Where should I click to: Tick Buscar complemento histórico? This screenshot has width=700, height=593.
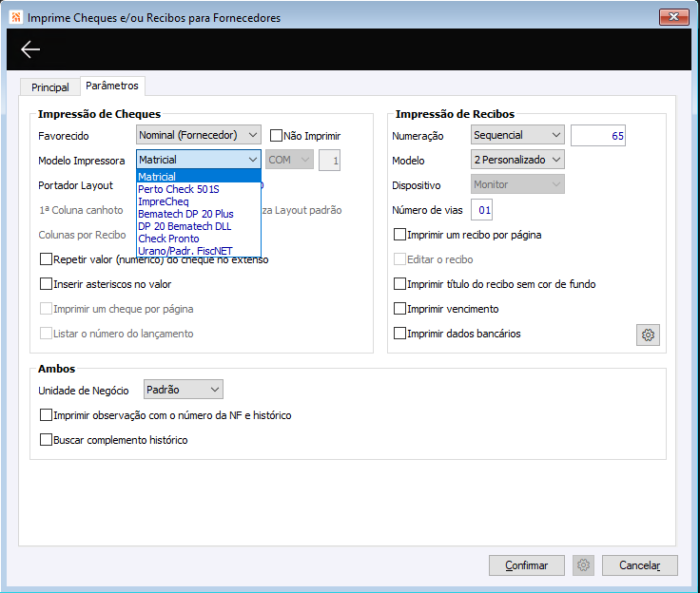tap(46, 439)
